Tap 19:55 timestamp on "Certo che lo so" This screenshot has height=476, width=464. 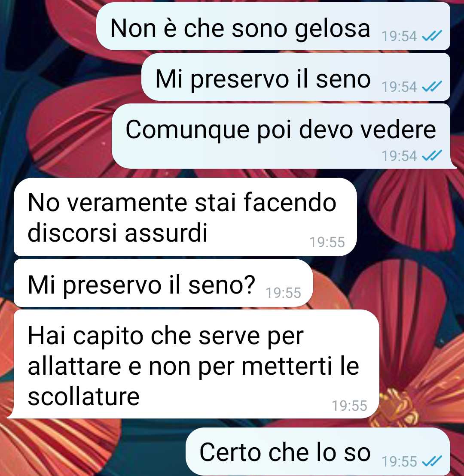(x=399, y=461)
